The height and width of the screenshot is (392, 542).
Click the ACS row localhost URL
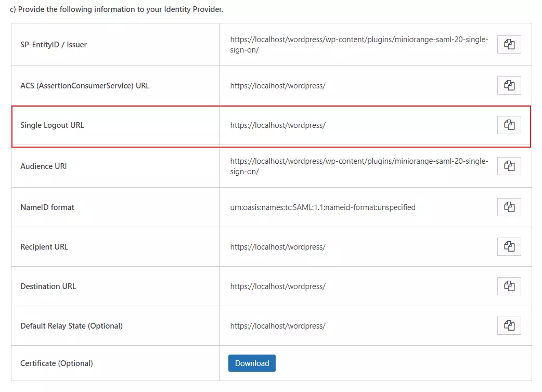(278, 86)
